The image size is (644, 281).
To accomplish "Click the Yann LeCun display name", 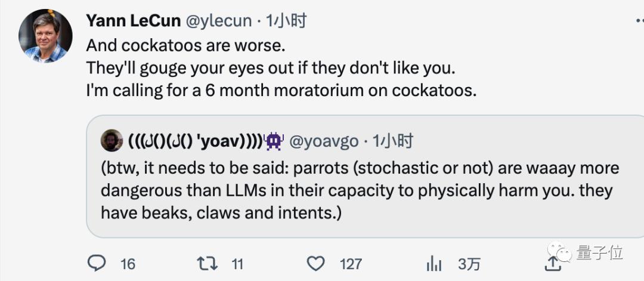I will click(134, 20).
